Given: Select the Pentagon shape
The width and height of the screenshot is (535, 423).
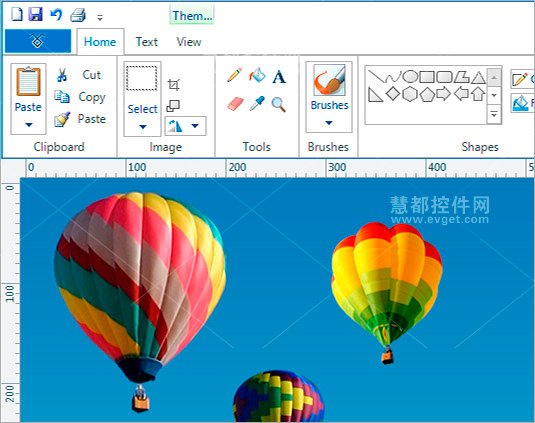Looking at the screenshot, I should coord(427,94).
